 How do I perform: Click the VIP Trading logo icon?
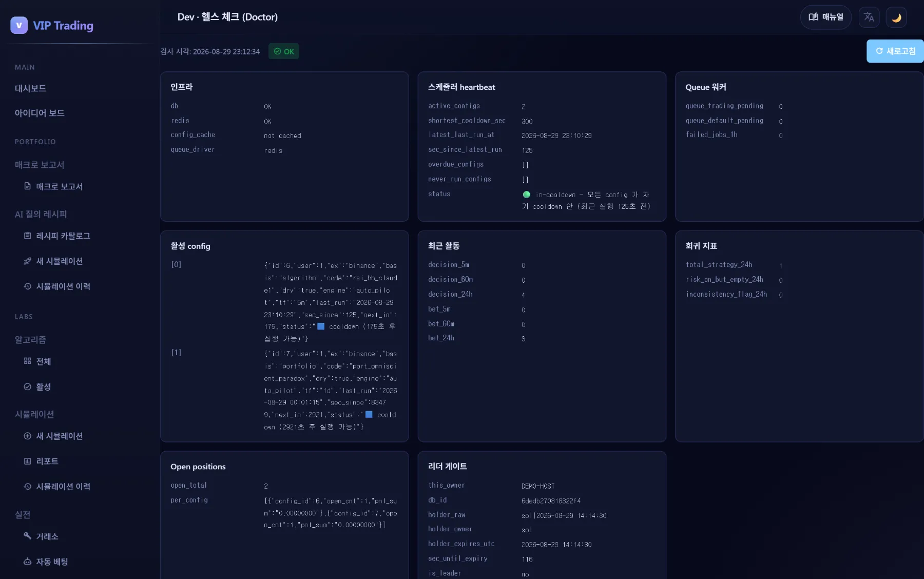tap(19, 25)
